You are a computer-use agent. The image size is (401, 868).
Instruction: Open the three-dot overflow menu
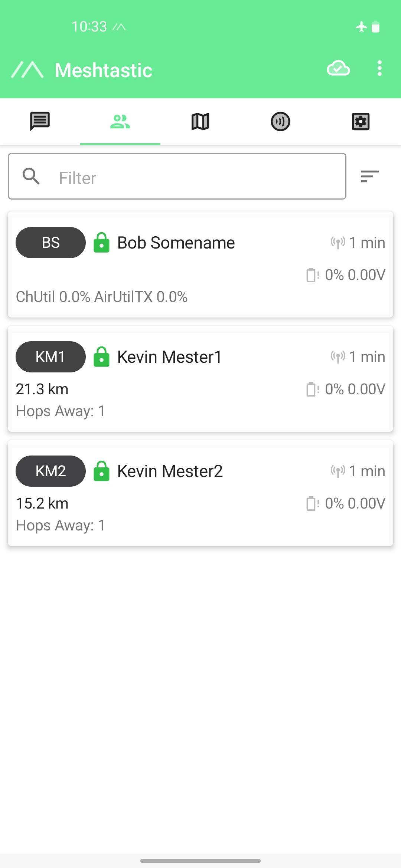click(x=379, y=69)
